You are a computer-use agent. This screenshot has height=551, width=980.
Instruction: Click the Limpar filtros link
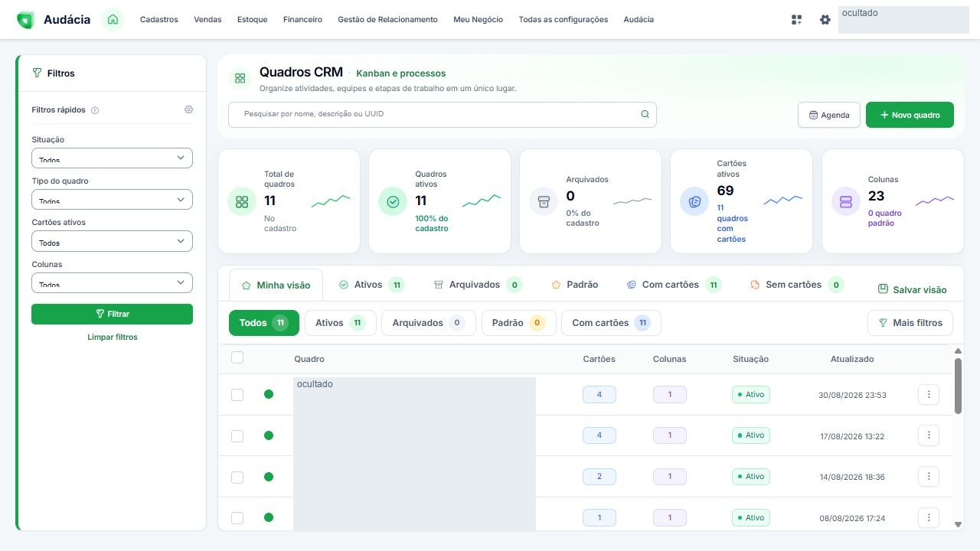point(113,337)
